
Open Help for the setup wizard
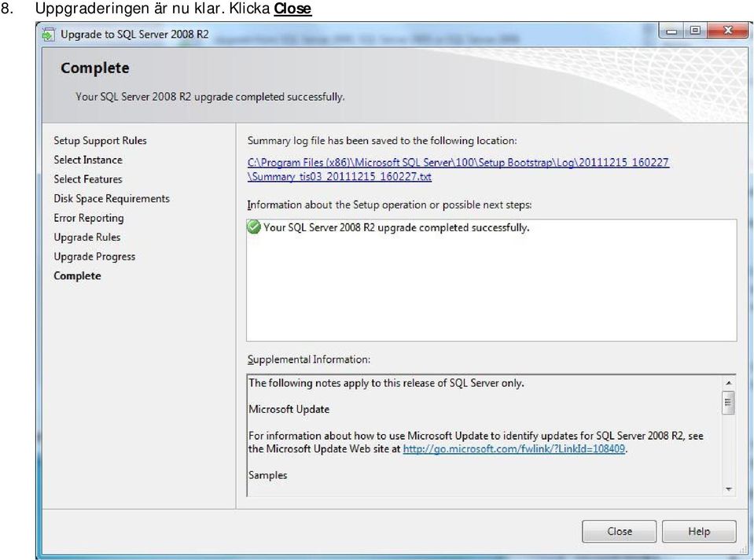pyautogui.click(x=699, y=531)
